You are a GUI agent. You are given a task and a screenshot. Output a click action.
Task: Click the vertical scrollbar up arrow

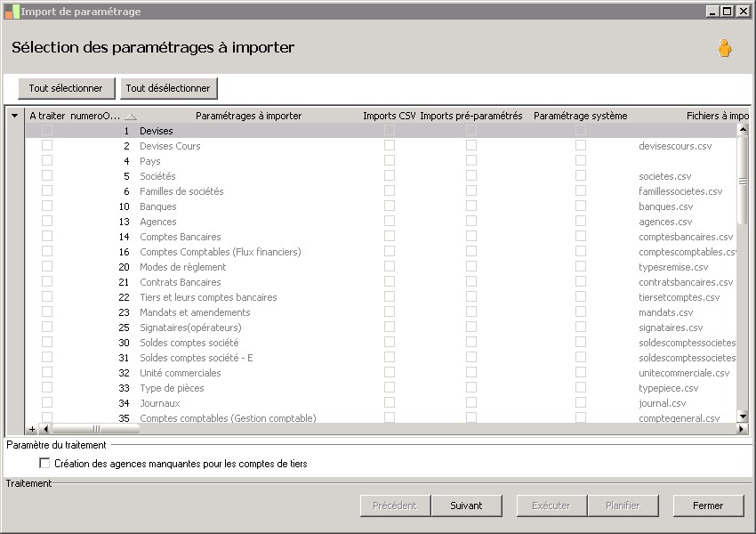(743, 130)
